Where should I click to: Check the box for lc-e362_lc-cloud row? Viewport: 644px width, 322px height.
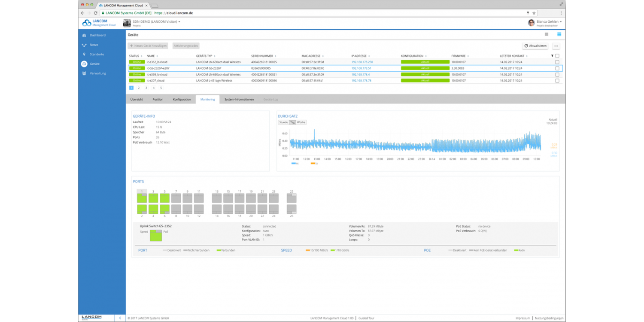tap(557, 62)
